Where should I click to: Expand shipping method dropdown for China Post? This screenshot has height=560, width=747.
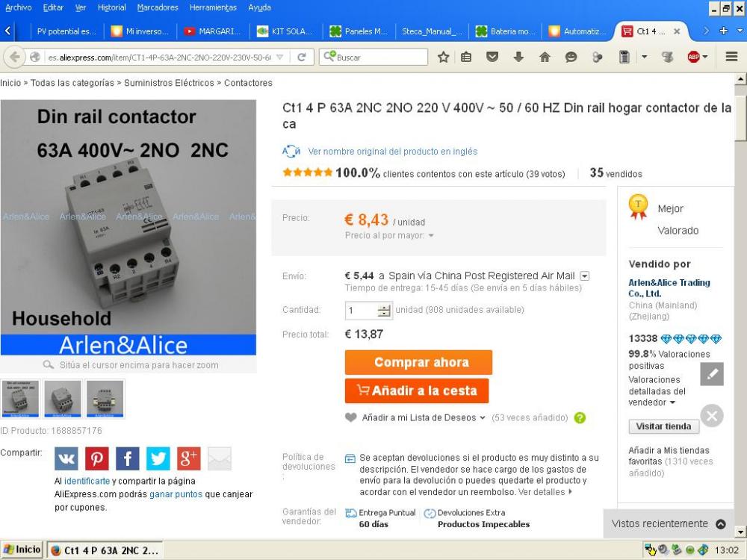[585, 276]
